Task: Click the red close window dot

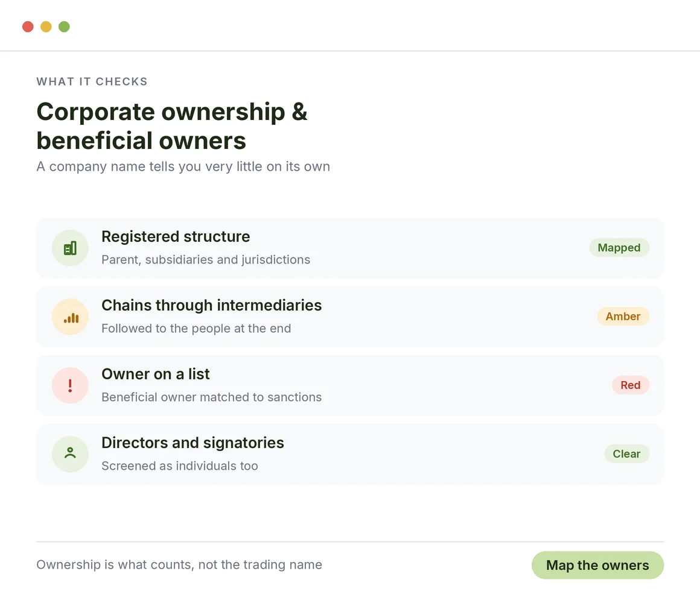Action: tap(28, 27)
